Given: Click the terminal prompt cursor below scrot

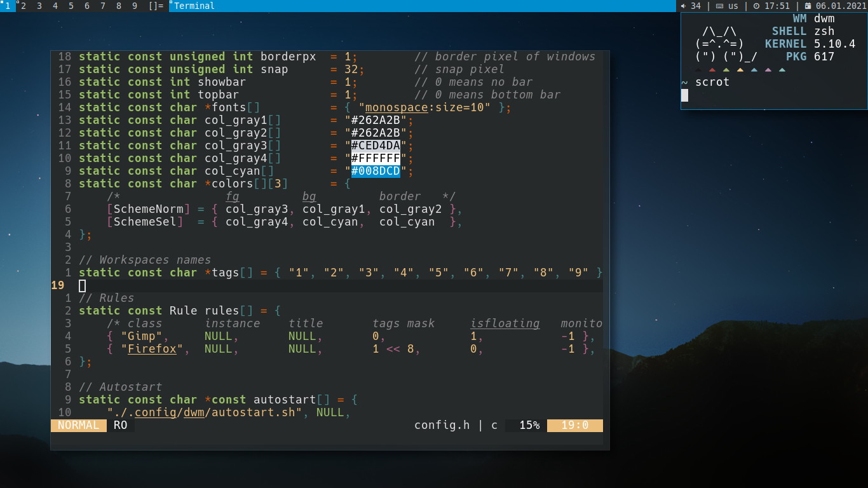Looking at the screenshot, I should [x=684, y=95].
